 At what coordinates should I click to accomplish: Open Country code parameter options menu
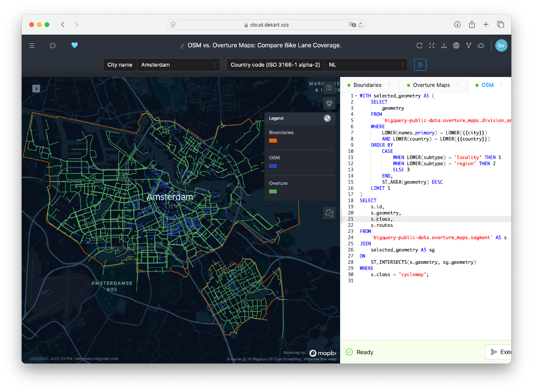[403, 65]
